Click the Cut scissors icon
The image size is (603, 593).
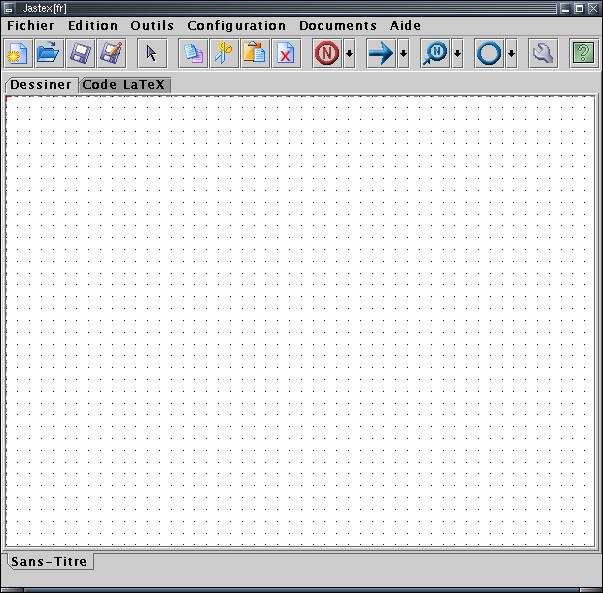click(x=224, y=54)
